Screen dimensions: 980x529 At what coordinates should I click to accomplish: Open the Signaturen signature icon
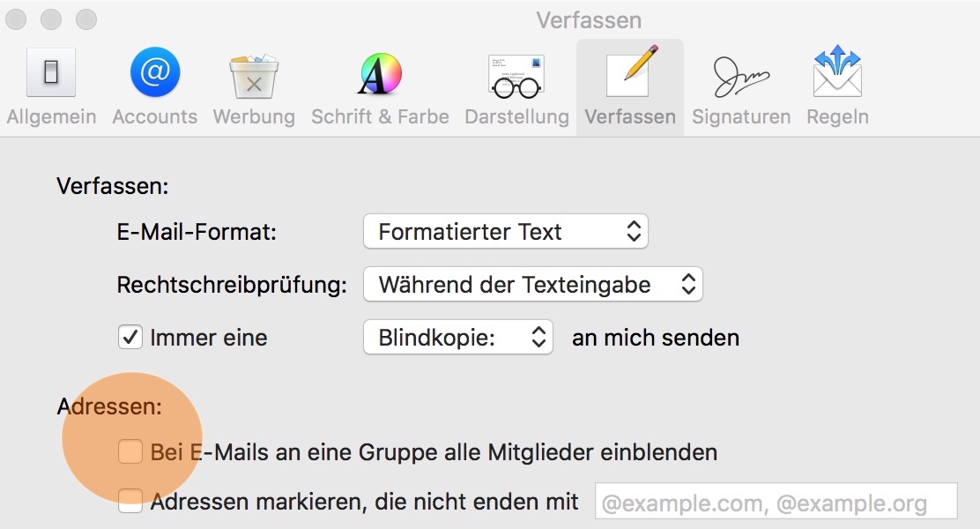click(x=741, y=77)
